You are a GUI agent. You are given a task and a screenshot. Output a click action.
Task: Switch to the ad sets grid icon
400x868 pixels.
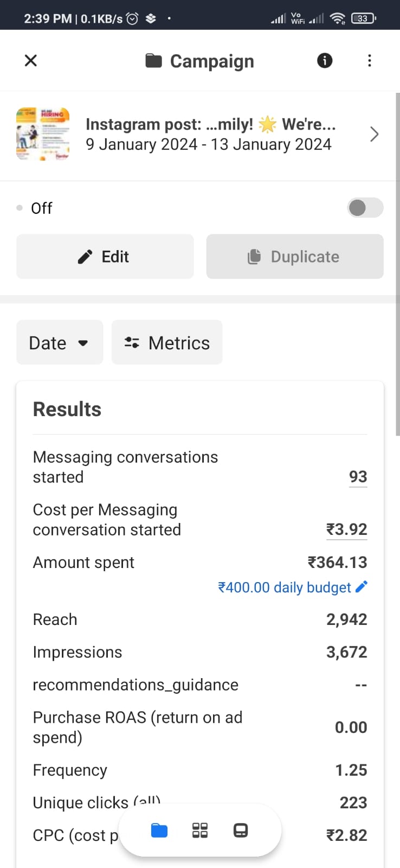(x=200, y=831)
